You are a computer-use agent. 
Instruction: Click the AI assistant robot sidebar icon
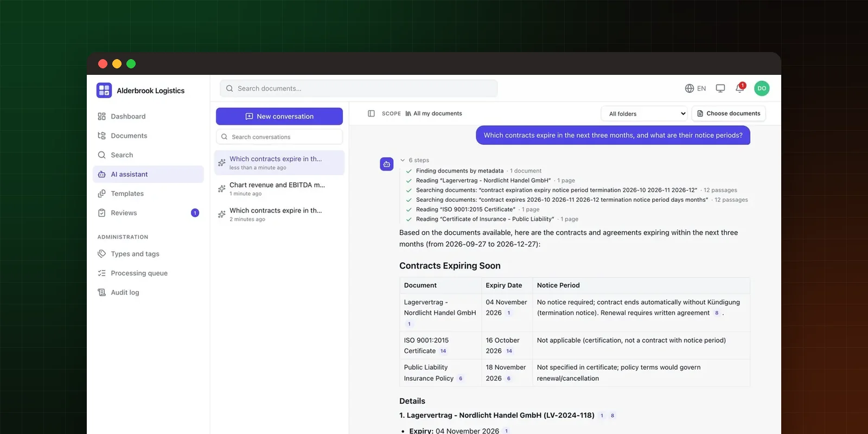click(x=101, y=174)
